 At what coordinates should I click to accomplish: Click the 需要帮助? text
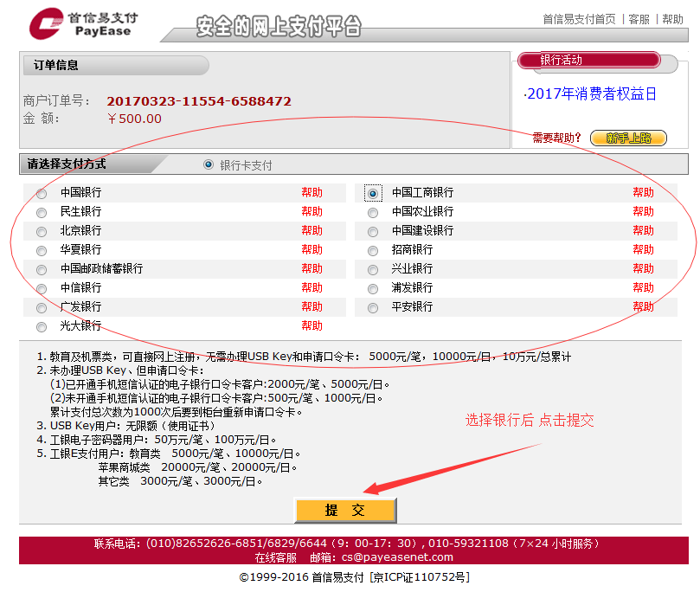pos(556,138)
